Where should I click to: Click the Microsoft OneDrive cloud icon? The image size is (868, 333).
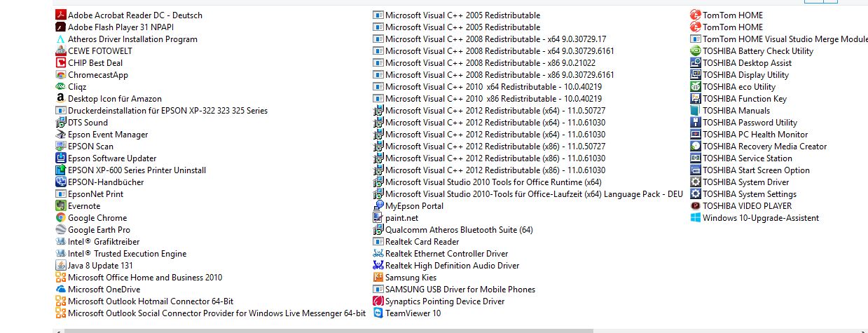click(x=61, y=289)
